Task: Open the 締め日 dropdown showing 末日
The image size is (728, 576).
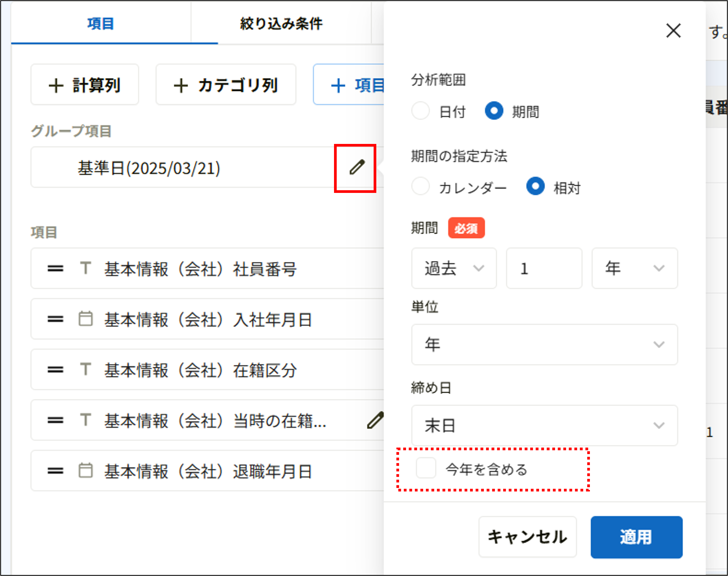Action: (544, 426)
